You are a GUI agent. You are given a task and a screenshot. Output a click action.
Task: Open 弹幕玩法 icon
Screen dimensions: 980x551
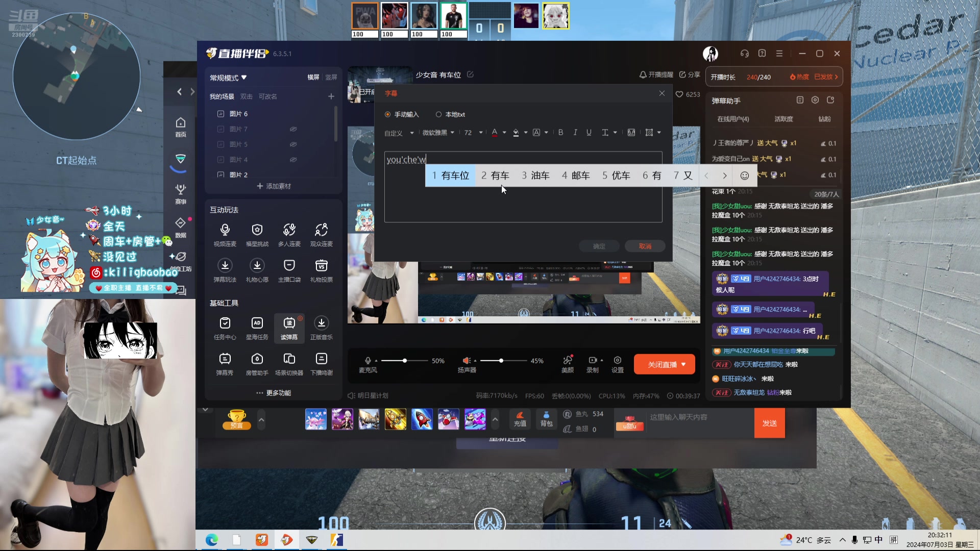225,270
